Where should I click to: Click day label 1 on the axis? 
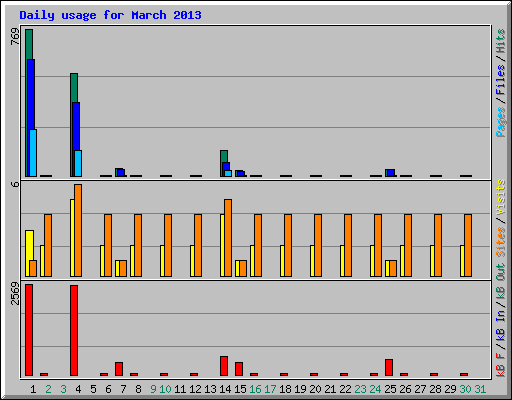(33, 389)
